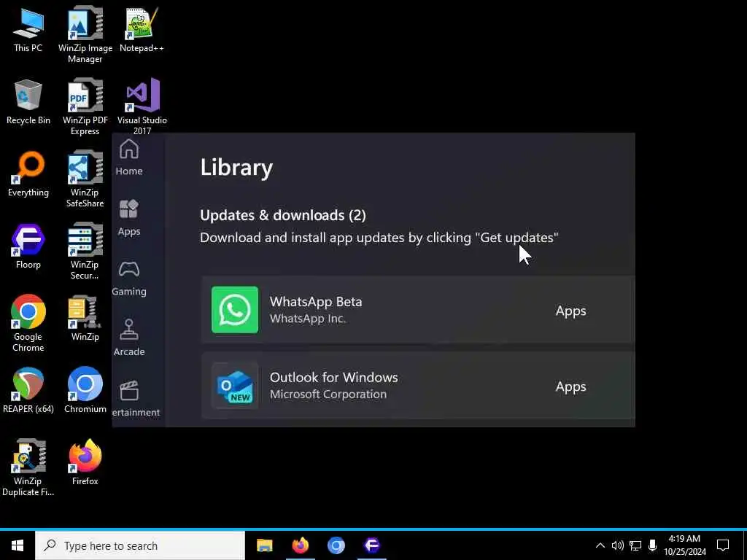Select WinZip desktop shortcut
The height and width of the screenshot is (560, 747).
coord(85,319)
